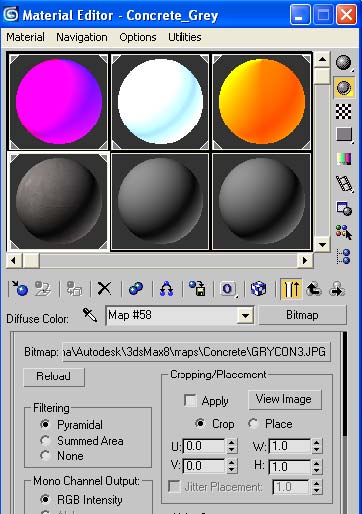
Task: Click Go Forward to Sibling icon
Action: [x=337, y=289]
